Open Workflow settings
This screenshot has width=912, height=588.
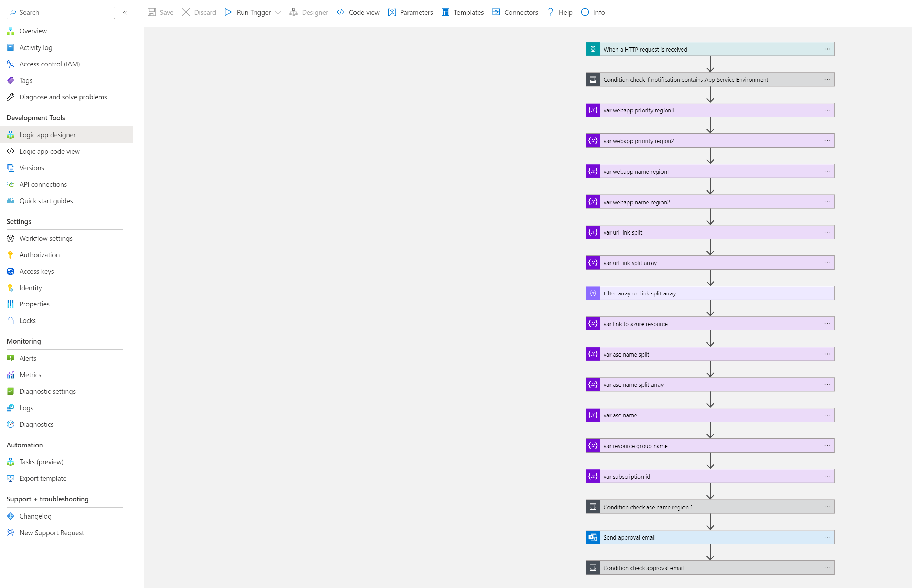[x=46, y=238]
